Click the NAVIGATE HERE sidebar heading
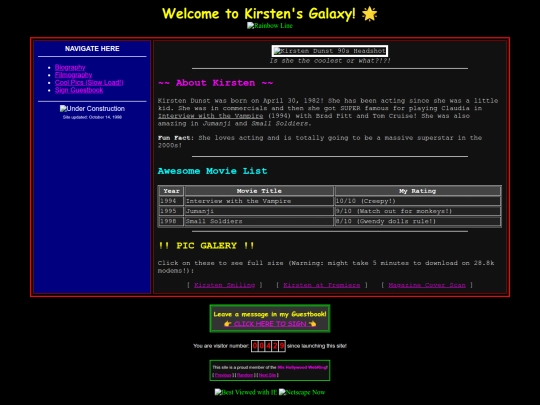Viewport: 540px width, 405px height. 92,49
